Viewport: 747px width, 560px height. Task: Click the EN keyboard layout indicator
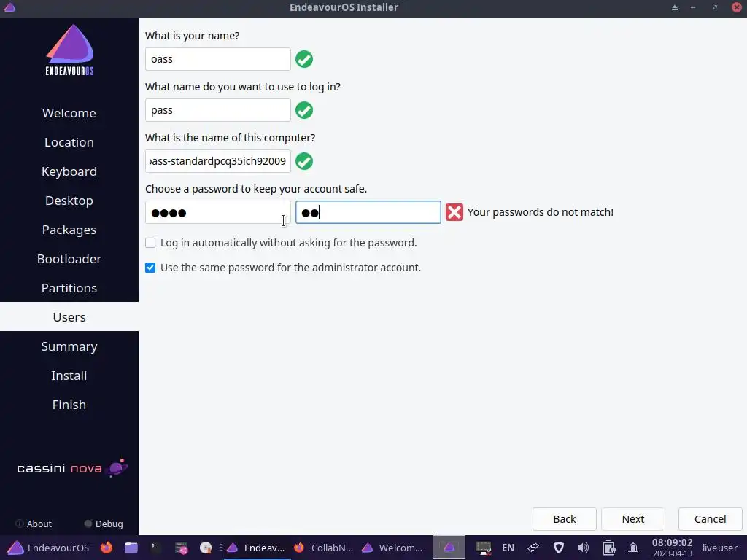point(508,548)
